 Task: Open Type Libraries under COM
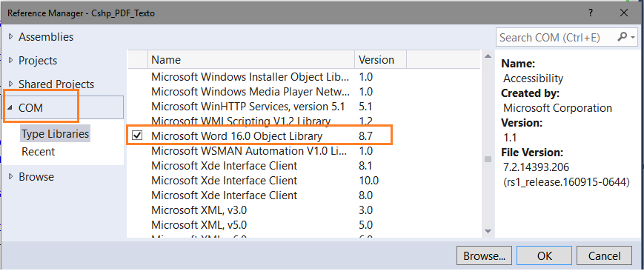click(55, 134)
